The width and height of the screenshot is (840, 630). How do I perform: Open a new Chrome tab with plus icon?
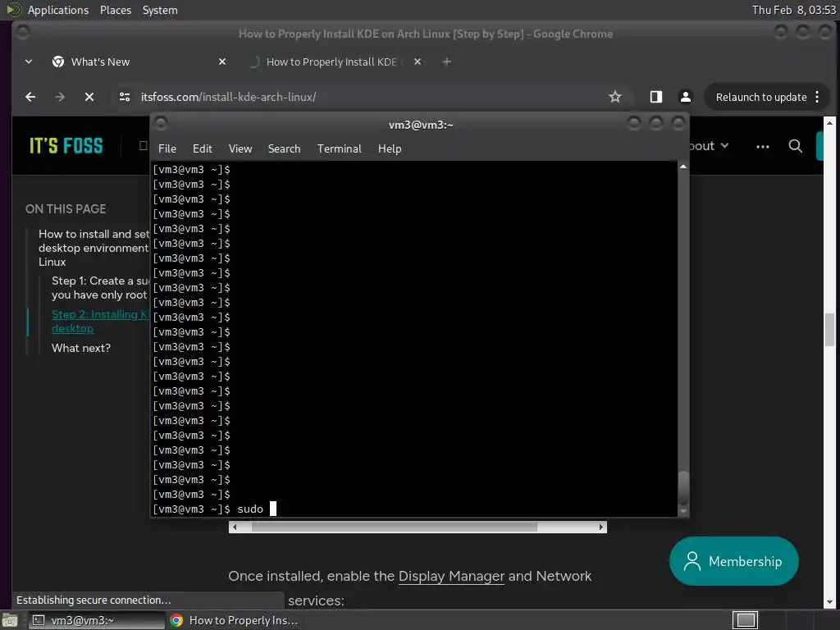pyautogui.click(x=447, y=62)
